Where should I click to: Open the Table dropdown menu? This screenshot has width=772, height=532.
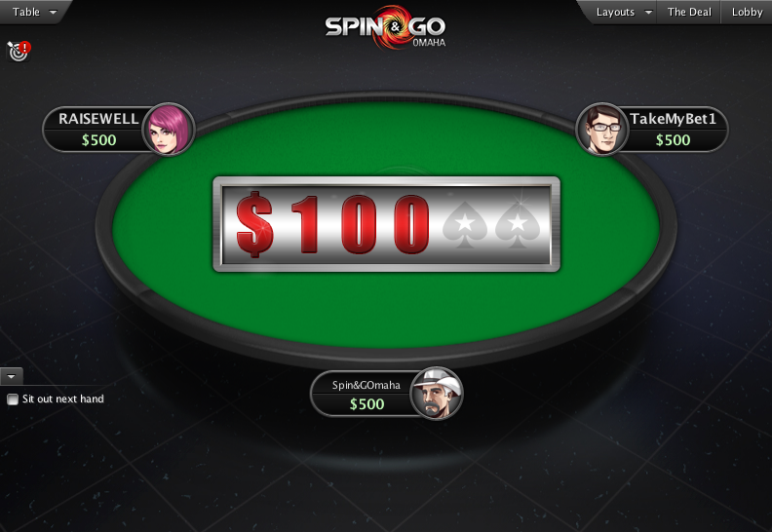[x=34, y=12]
